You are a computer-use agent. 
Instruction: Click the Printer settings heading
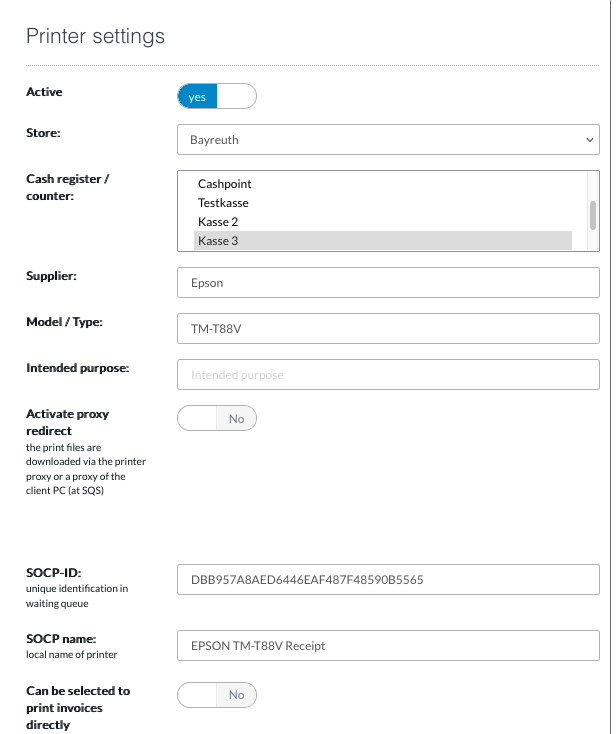point(95,36)
